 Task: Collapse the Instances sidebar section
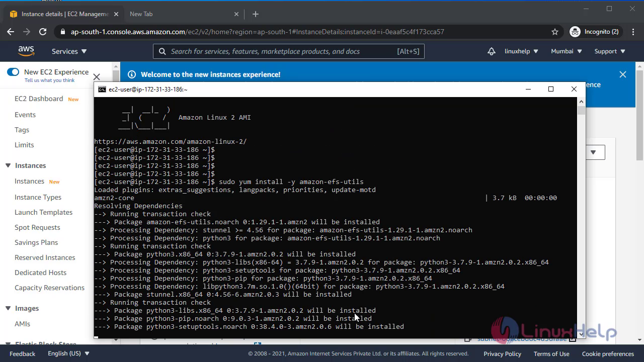click(8, 165)
